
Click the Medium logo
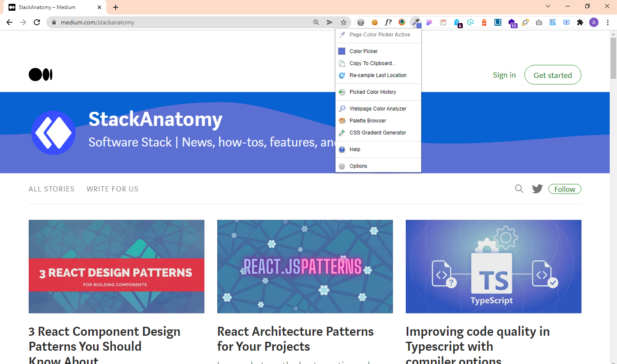[x=41, y=75]
